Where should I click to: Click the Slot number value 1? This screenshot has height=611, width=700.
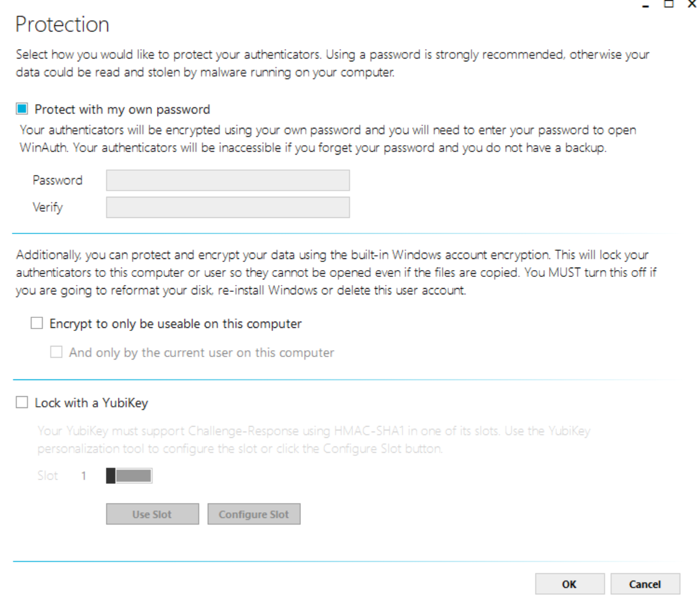tap(84, 476)
